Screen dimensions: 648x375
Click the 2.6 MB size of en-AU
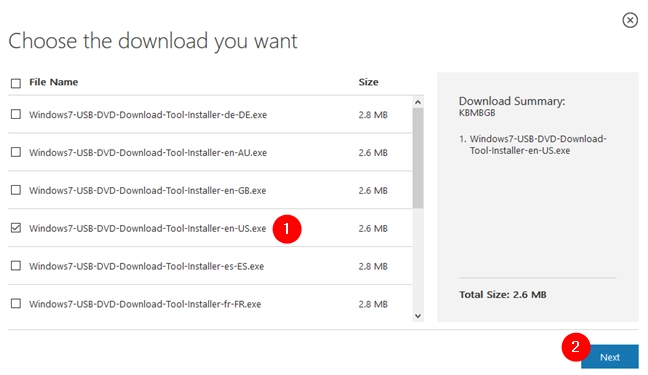pyautogui.click(x=373, y=153)
